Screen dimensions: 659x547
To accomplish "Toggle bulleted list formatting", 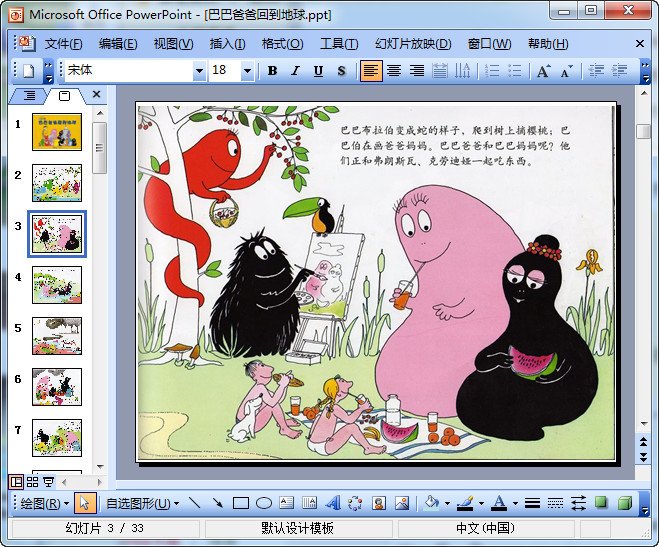I will tap(514, 71).
